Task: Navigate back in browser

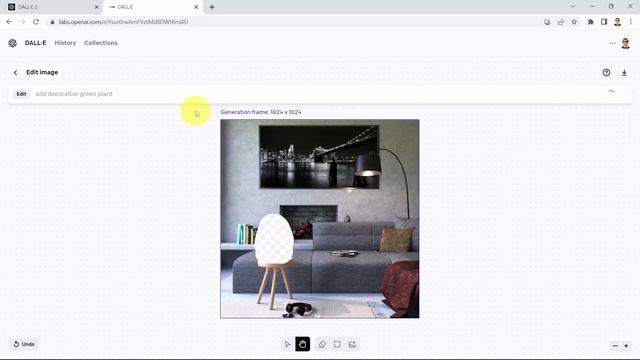Action: (x=9, y=22)
